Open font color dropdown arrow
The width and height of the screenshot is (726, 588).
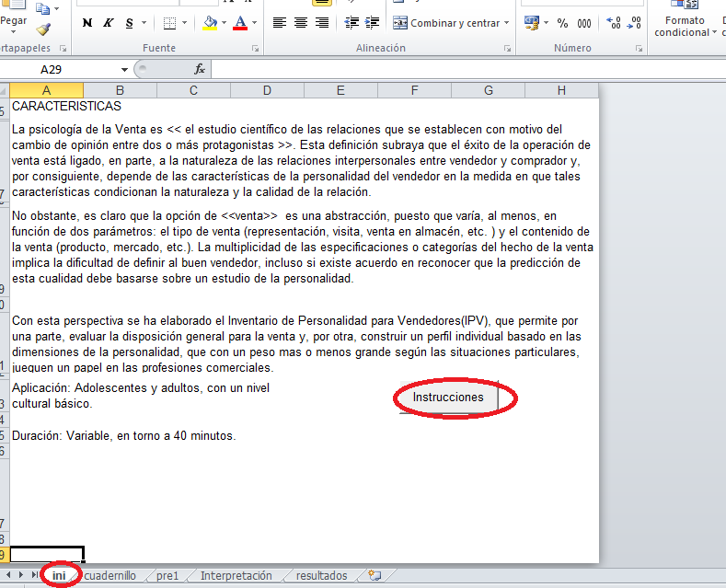[254, 23]
